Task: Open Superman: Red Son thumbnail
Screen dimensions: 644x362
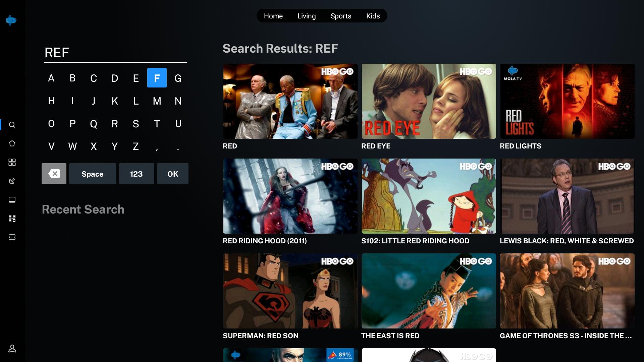Action: [290, 291]
